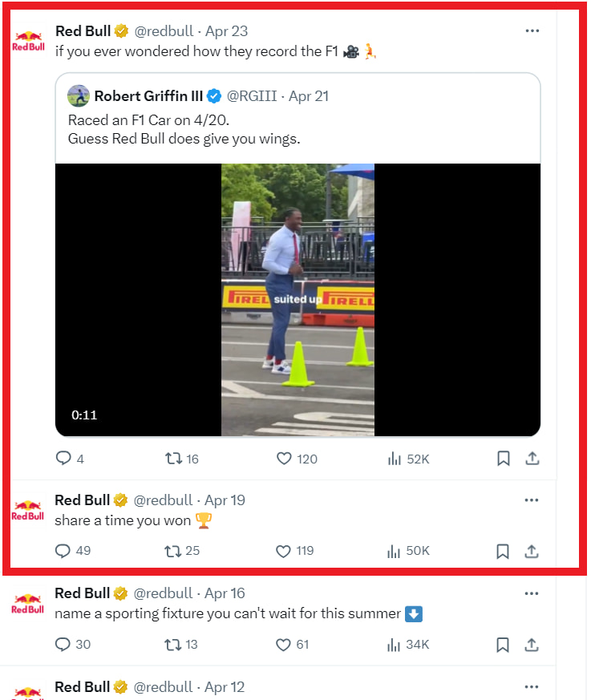Repost the F1 recording tweet
The width and height of the screenshot is (591, 700).
click(172, 459)
